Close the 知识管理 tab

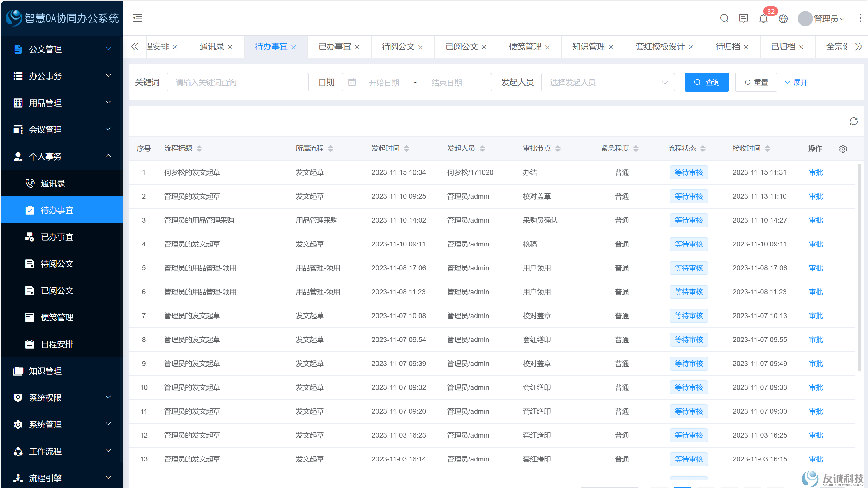(x=611, y=47)
